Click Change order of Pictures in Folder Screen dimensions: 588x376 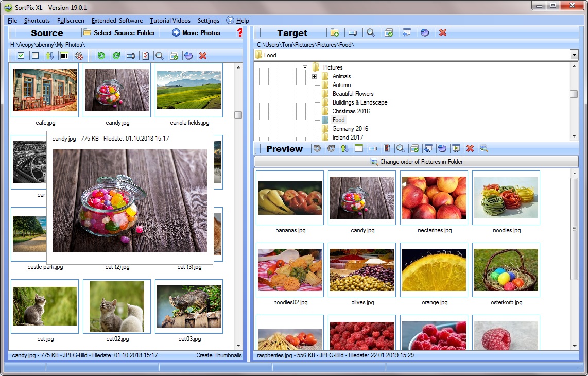click(416, 161)
